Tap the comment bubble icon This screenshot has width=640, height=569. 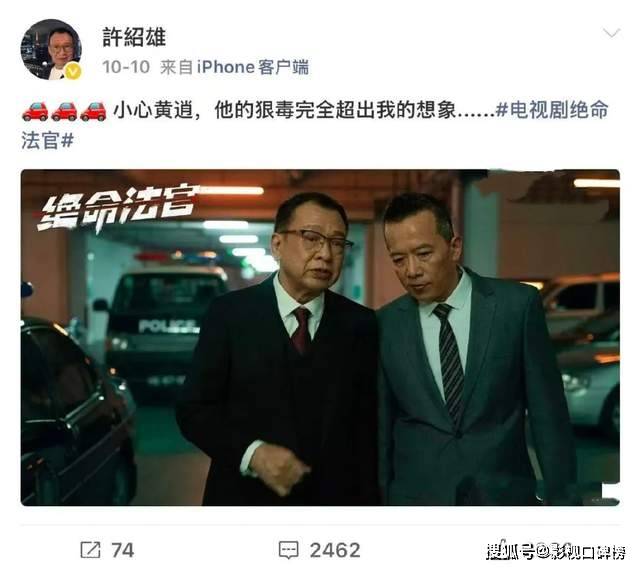click(289, 550)
